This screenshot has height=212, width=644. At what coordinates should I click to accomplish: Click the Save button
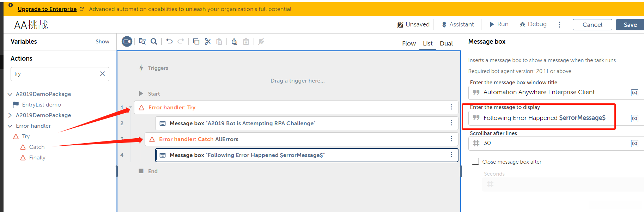pos(630,25)
